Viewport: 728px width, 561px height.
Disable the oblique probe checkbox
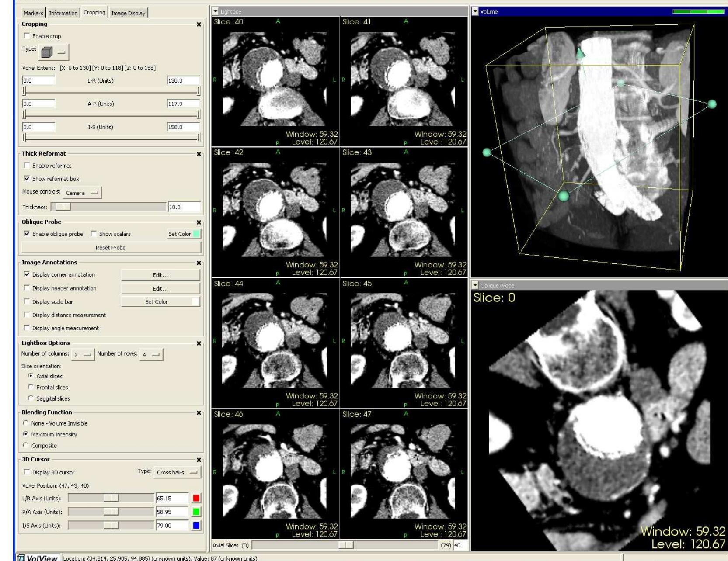coord(27,234)
